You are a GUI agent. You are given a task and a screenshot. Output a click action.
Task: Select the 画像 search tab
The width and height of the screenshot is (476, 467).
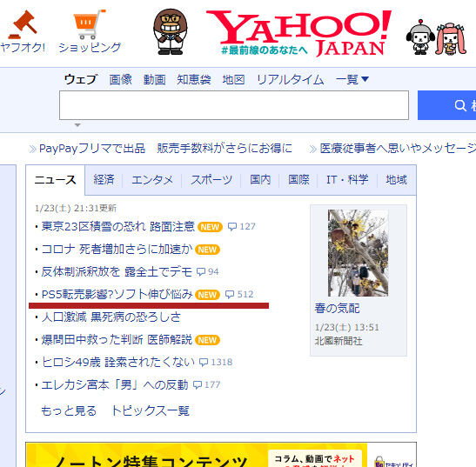click(x=120, y=79)
